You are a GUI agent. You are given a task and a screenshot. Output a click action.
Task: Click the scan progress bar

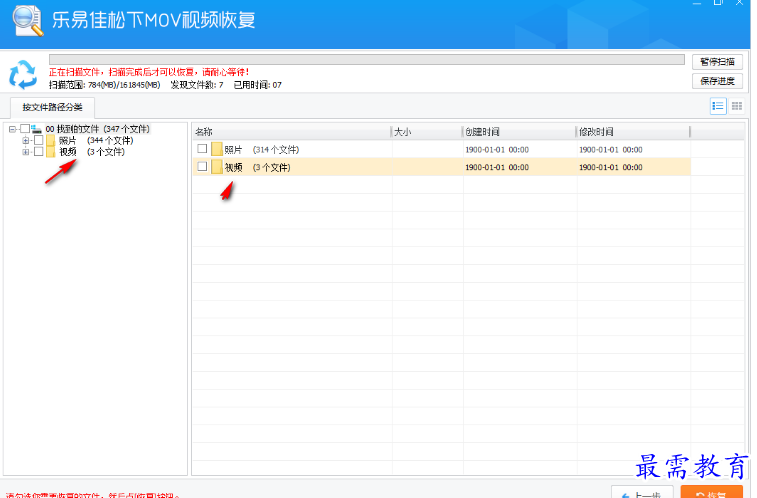(x=366, y=60)
